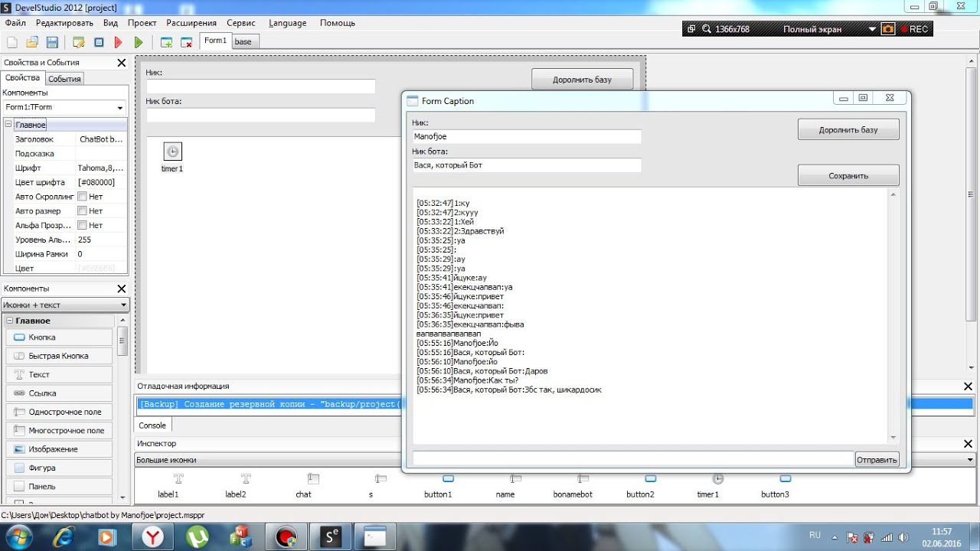Click the recorder camera snapshot icon
Image resolution: width=980 pixels, height=551 pixels.
coord(887,29)
